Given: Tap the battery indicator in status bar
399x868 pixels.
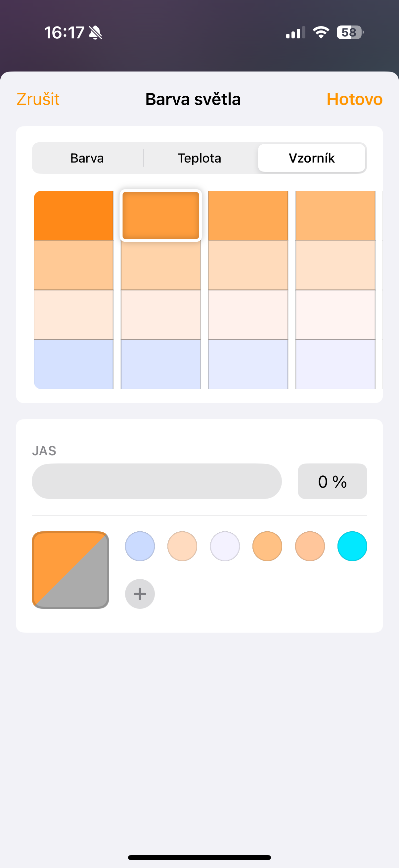Looking at the screenshot, I should (350, 32).
